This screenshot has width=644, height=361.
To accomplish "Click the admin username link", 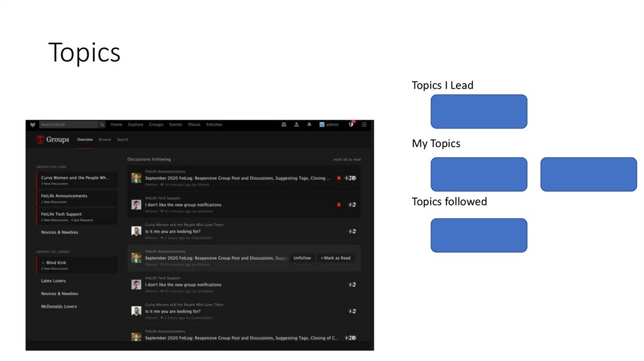I will tap(333, 125).
